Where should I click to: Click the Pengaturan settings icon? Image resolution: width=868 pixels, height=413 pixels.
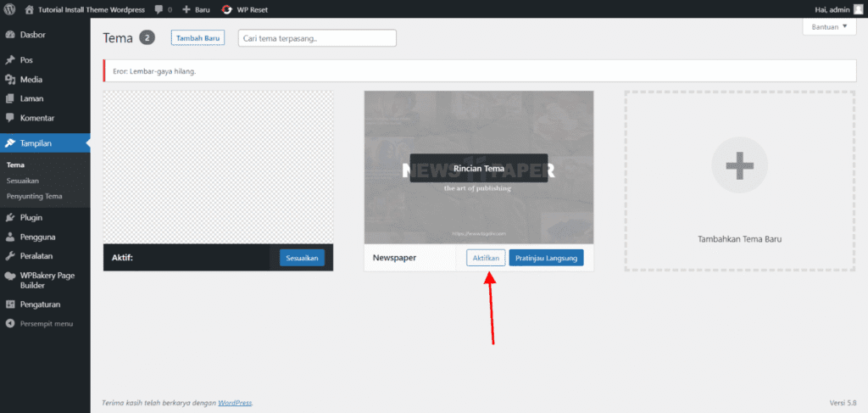(10, 304)
